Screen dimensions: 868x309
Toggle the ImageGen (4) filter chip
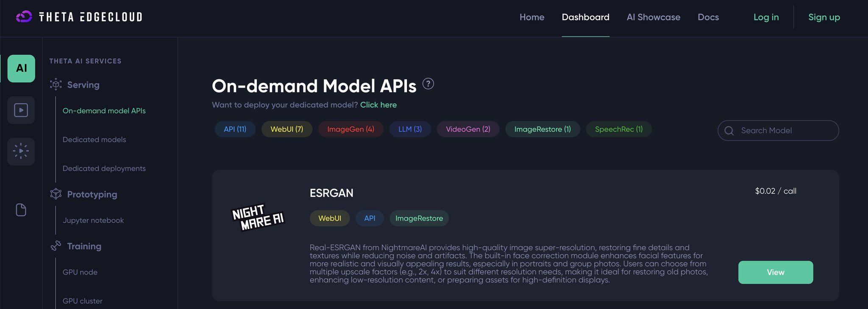coord(351,129)
